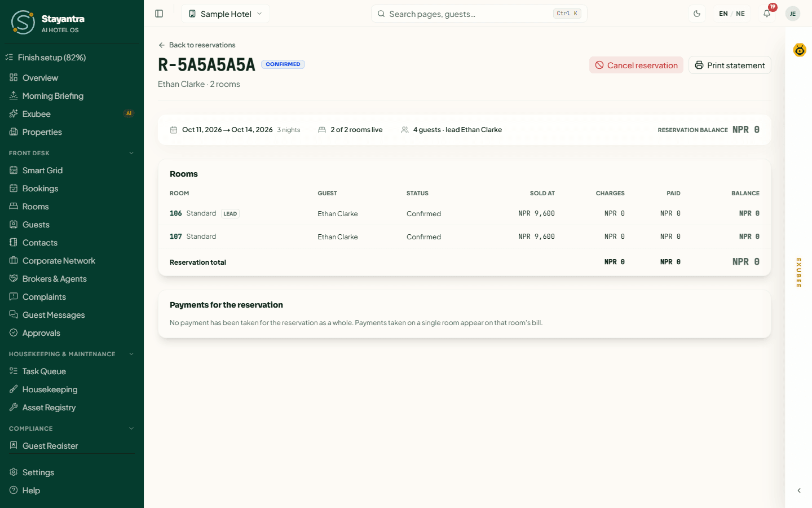Open notifications bell icon
812x508 pixels.
pos(767,14)
